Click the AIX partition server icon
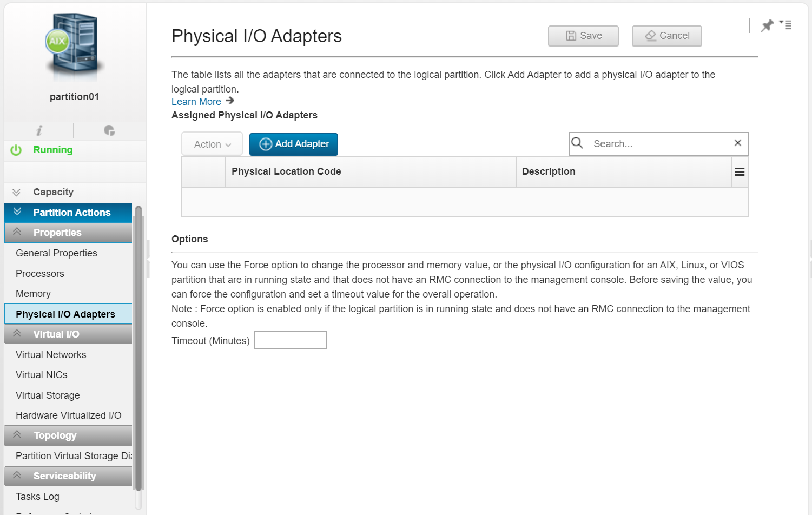Viewport: 812px width, 515px height. 74,48
